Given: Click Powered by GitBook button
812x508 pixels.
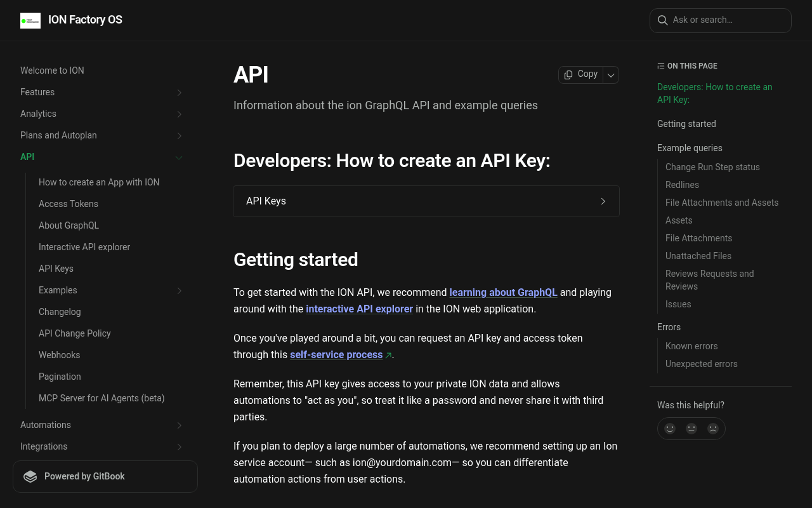Looking at the screenshot, I should pyautogui.click(x=105, y=476).
